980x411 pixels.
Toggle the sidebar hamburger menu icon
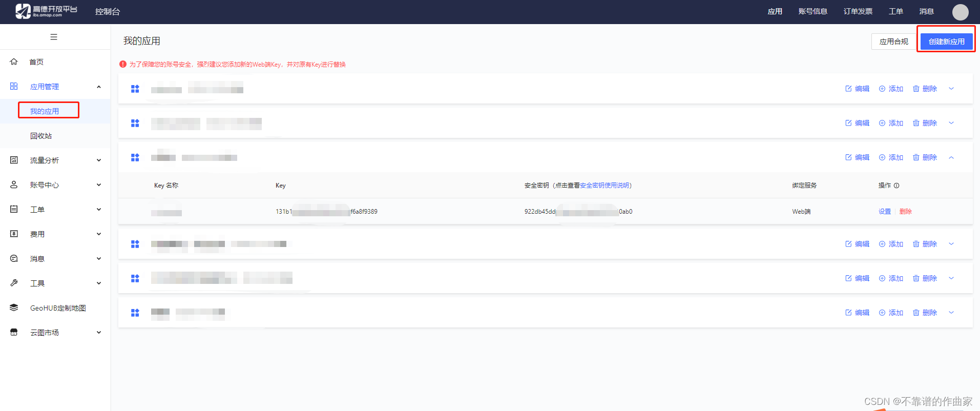[x=54, y=37]
